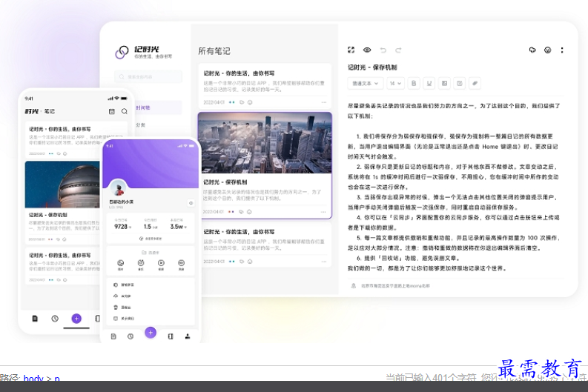Toggle the small eye icon beside the profile name
The height and width of the screenshot is (392, 588).
click(191, 203)
